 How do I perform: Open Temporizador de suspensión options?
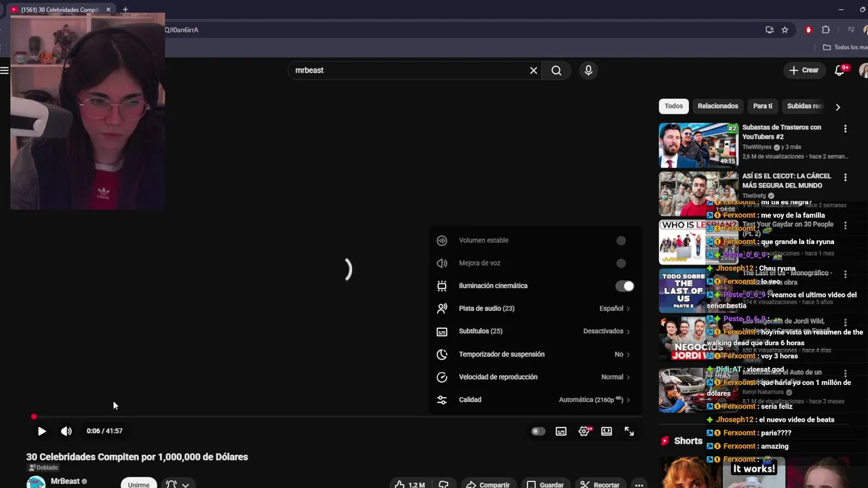click(535, 354)
